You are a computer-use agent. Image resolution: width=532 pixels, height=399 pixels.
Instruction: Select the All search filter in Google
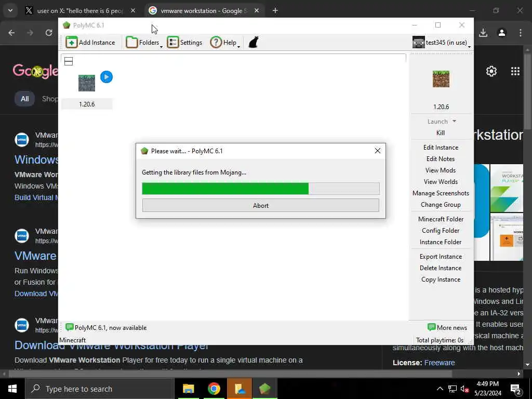point(24,99)
